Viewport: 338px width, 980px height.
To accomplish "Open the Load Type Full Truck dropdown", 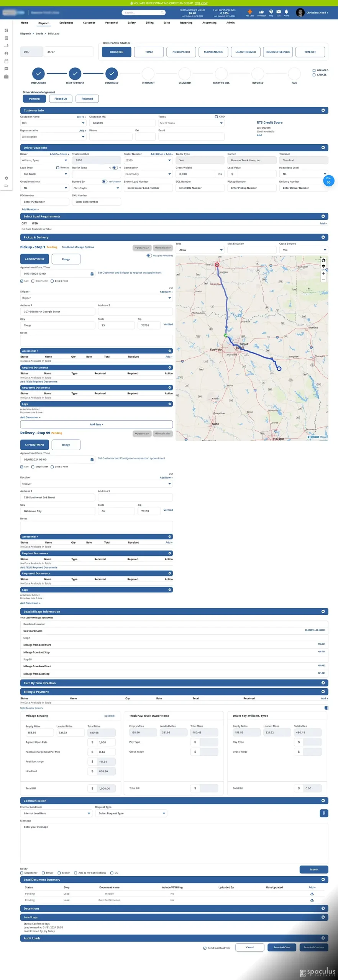I will pos(45,174).
